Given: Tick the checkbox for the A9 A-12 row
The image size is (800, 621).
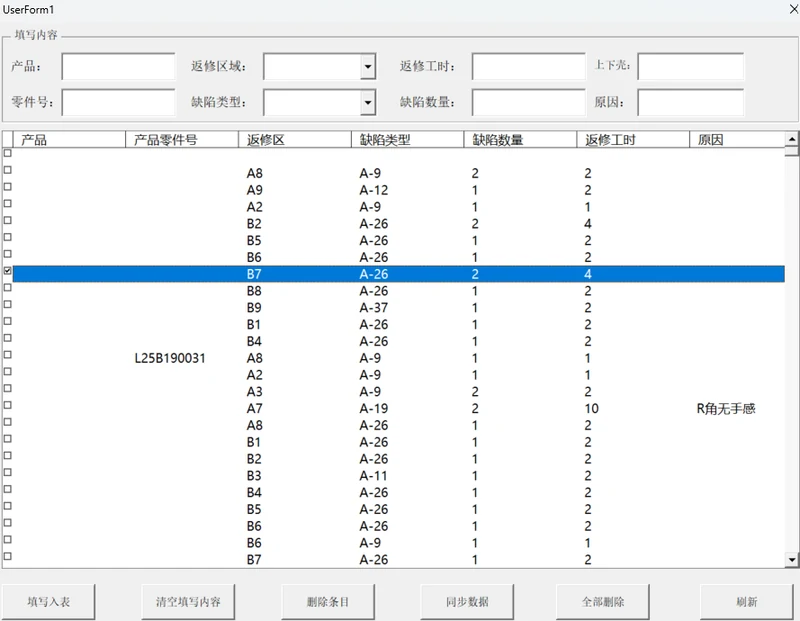Looking at the screenshot, I should (x=8, y=187).
